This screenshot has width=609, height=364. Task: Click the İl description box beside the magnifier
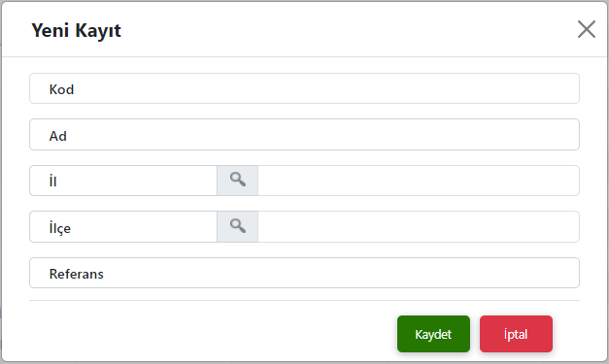(419, 181)
